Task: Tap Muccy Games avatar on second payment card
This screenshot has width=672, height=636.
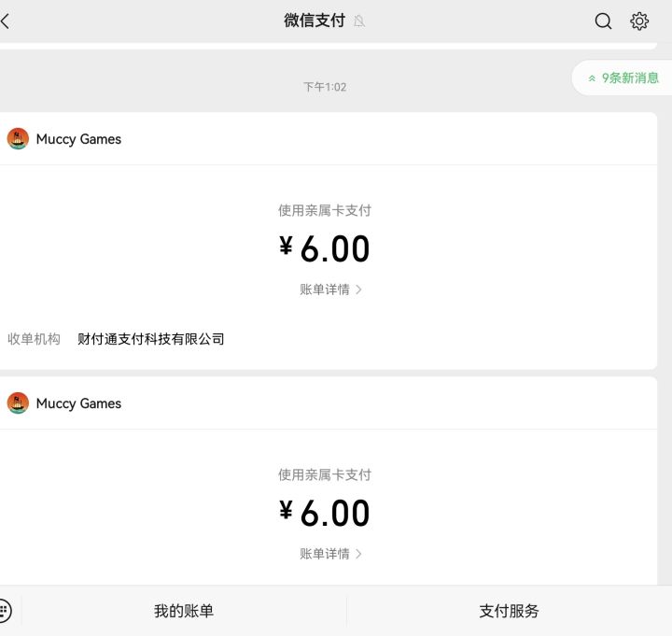Action: pyautogui.click(x=18, y=403)
